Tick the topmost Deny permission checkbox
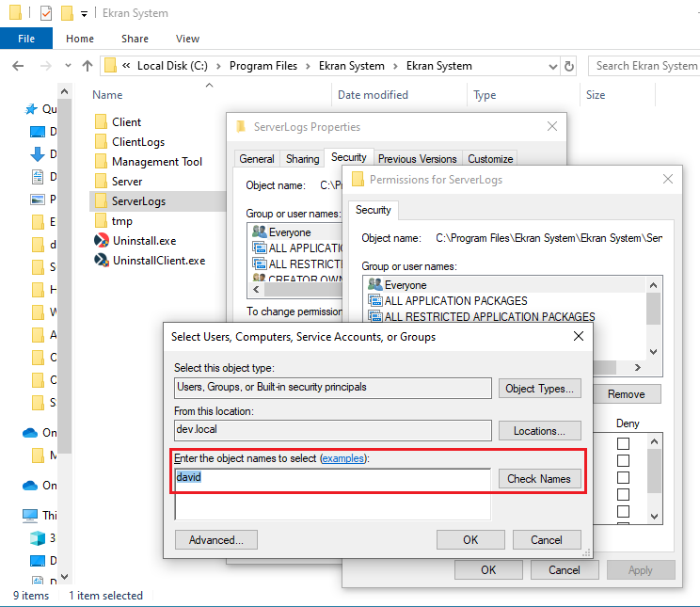 pos(623,443)
